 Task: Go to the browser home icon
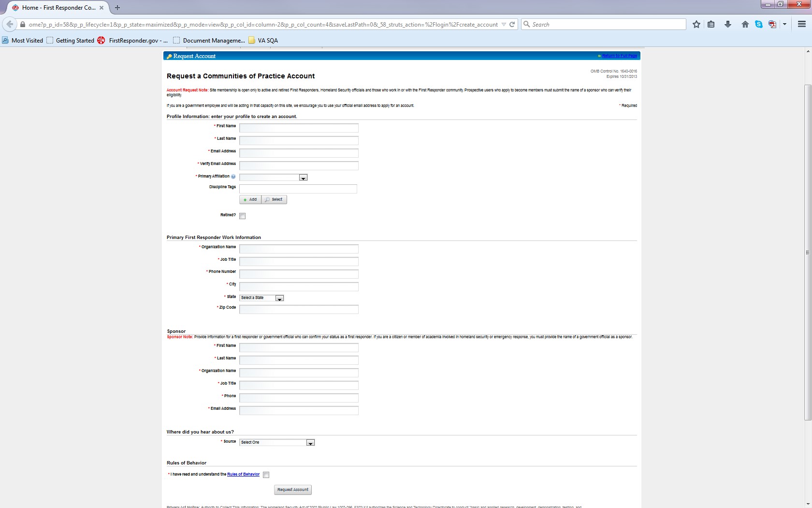pyautogui.click(x=745, y=24)
